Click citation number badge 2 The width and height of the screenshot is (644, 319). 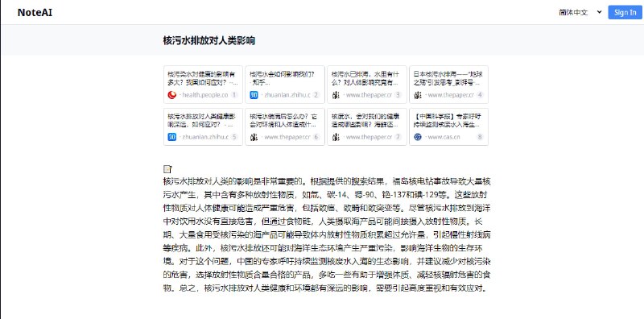coord(316,95)
